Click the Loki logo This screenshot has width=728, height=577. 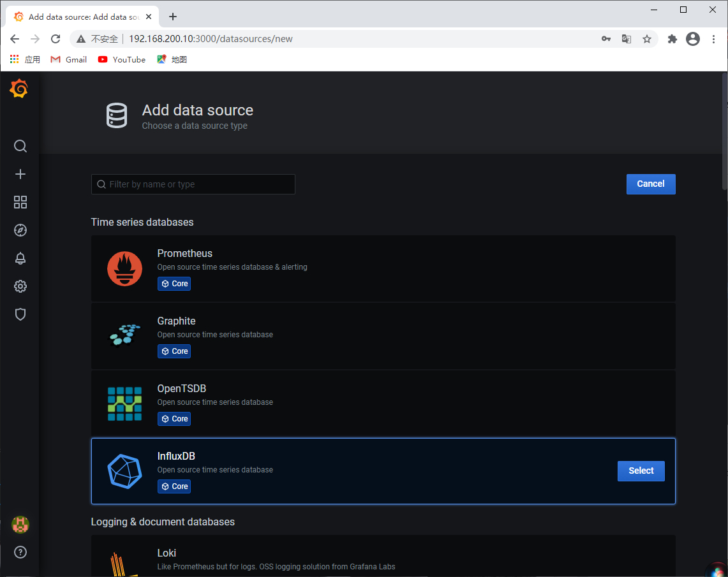point(124,565)
